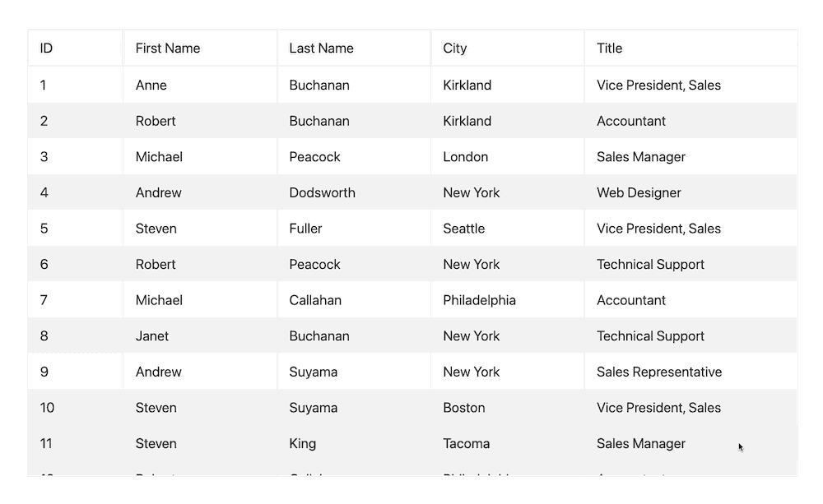Image resolution: width=823 pixels, height=504 pixels.
Task: Select the cell with first name Anne
Action: click(151, 86)
